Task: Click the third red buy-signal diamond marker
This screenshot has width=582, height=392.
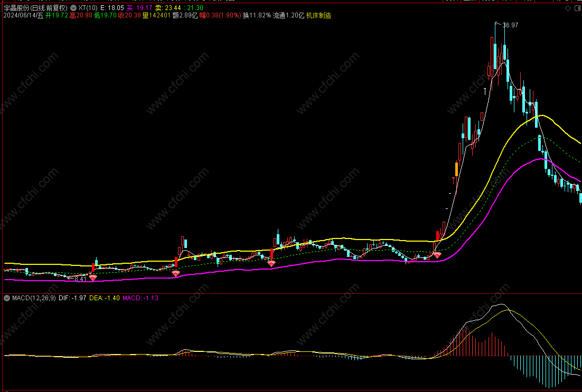Action: (x=271, y=263)
